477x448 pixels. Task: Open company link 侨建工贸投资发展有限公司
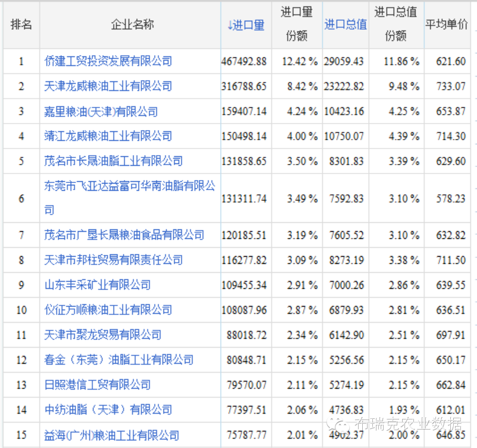pyautogui.click(x=108, y=61)
